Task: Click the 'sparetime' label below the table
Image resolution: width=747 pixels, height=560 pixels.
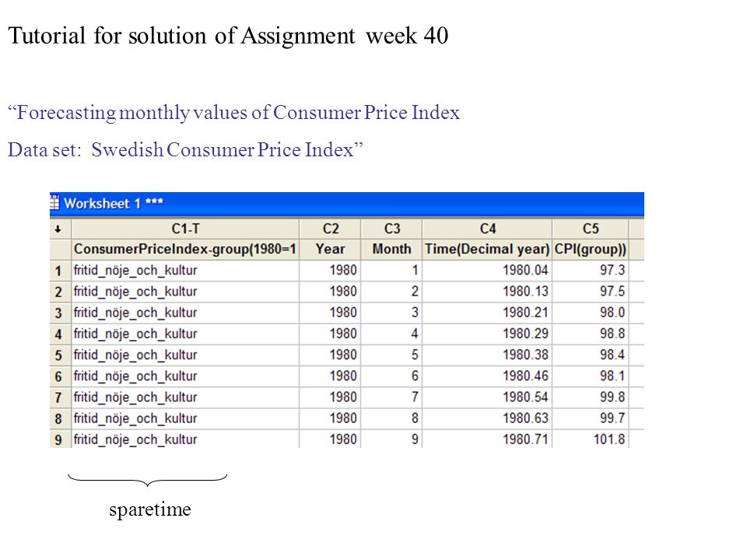Action: [x=150, y=509]
